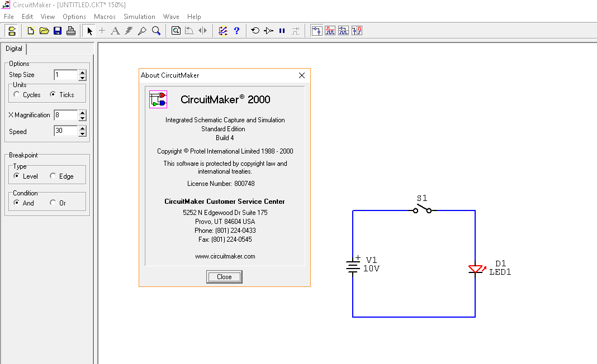597x364 pixels.
Task: Open the Help menu
Action: click(194, 17)
